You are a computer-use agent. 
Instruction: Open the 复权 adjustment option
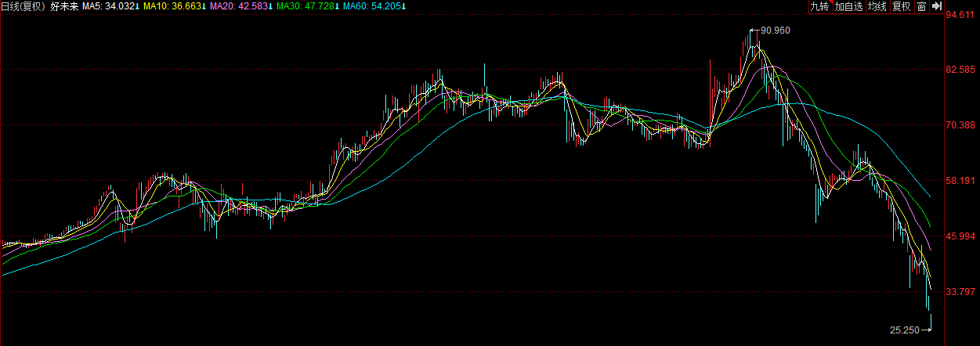(902, 6)
